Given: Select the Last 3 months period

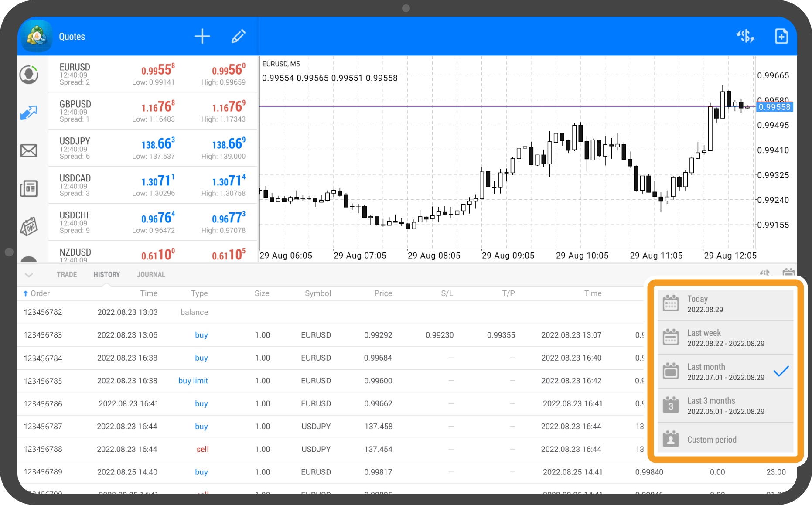Looking at the screenshot, I should (725, 405).
